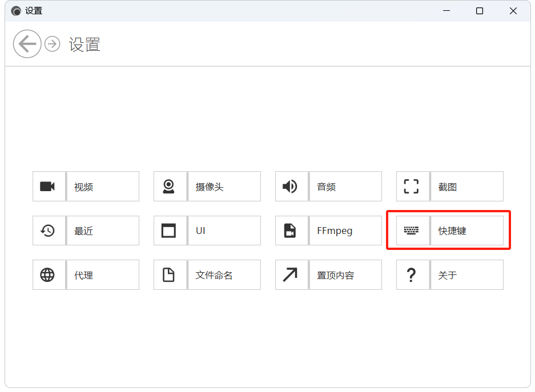Select the 快捷键 label

pos(452,231)
